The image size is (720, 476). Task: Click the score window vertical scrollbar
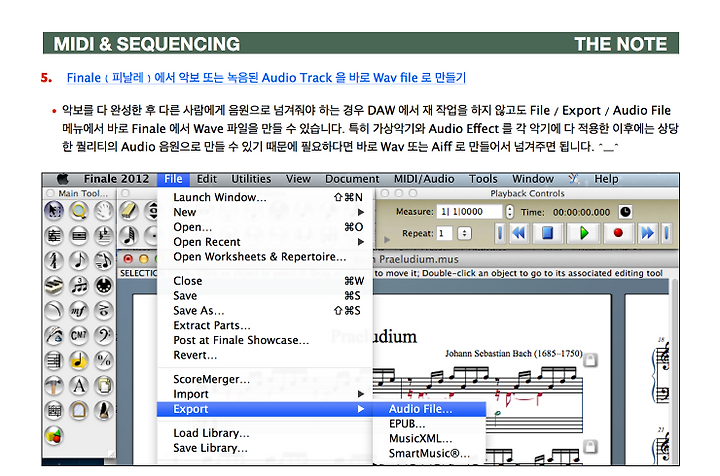click(674, 372)
